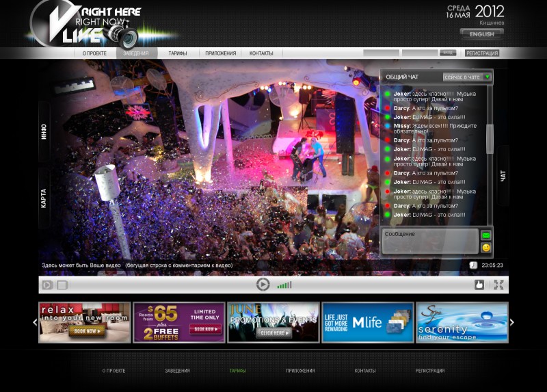
Task: Click the Сообщение message input field
Action: (x=430, y=241)
